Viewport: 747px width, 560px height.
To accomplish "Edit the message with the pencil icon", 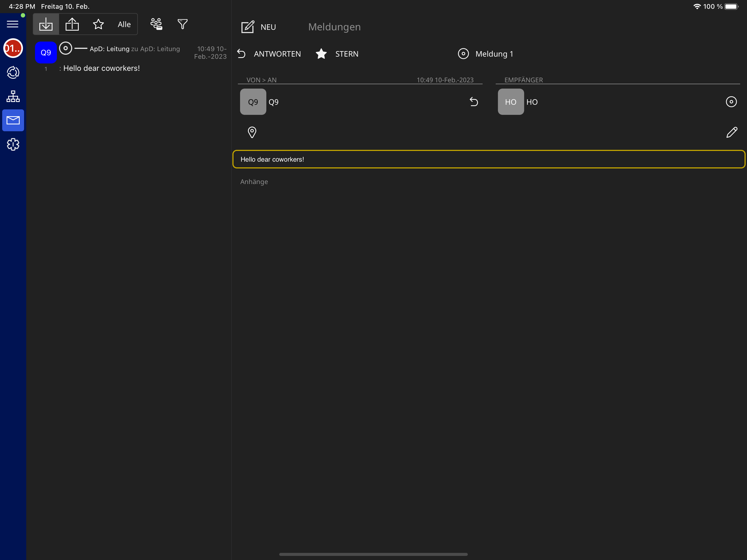I will point(732,132).
